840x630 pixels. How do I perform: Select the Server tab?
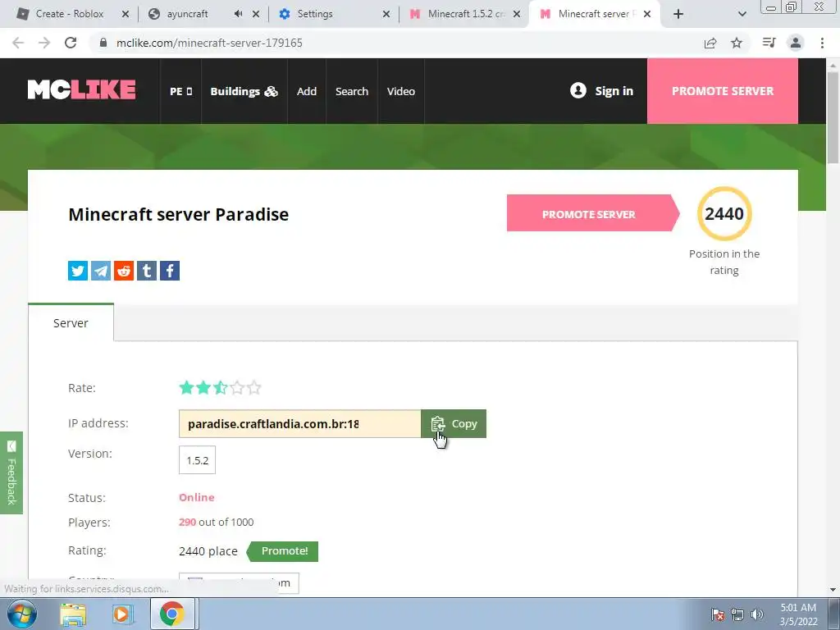[x=71, y=323]
